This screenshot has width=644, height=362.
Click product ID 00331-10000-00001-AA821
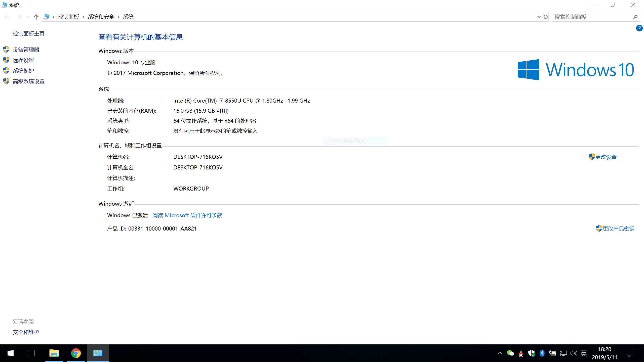pyautogui.click(x=163, y=229)
